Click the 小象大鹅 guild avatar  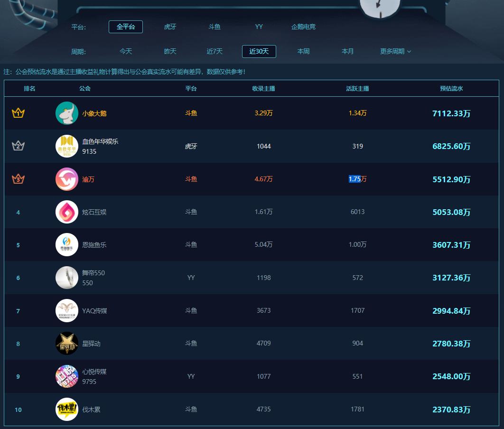point(67,113)
